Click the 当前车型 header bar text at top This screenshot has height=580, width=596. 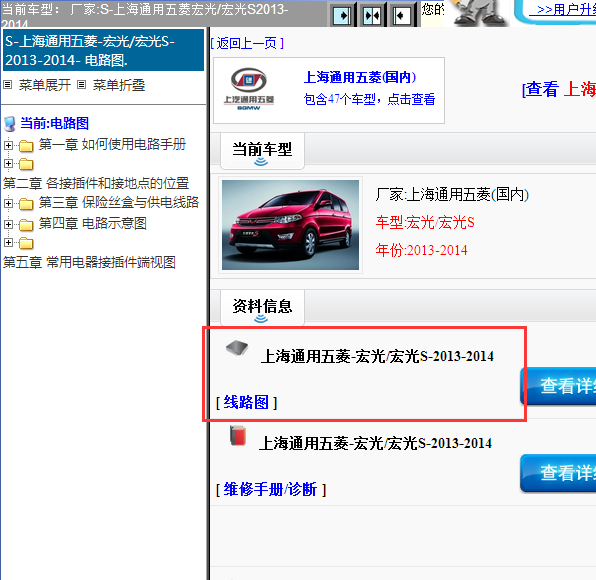144,14
